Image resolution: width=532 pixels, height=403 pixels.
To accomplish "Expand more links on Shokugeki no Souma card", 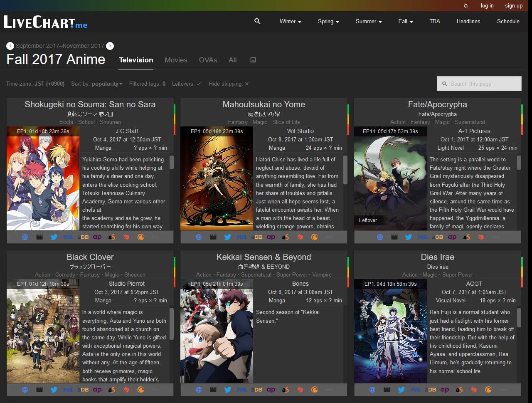I will (155, 237).
